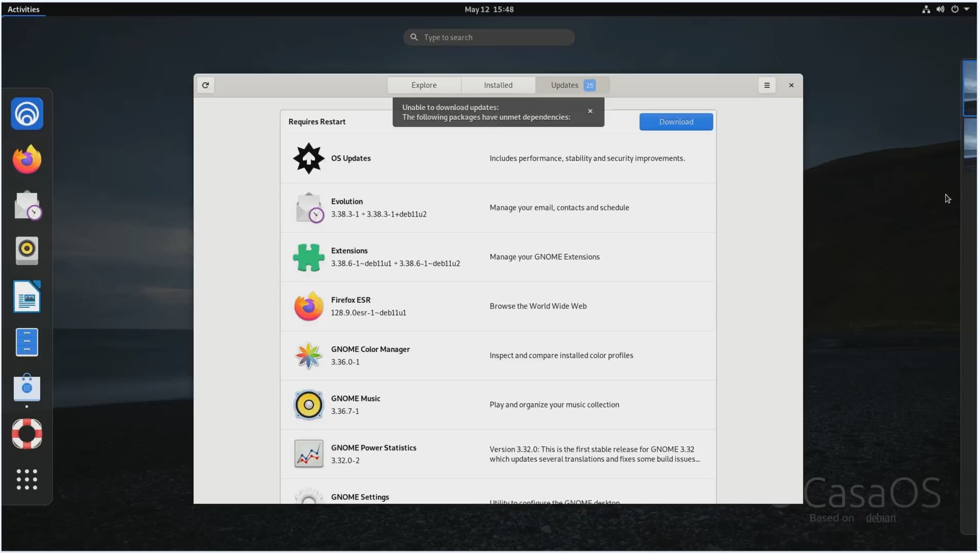Switch to the Explore tab
This screenshot has width=980, height=553.
tap(424, 85)
